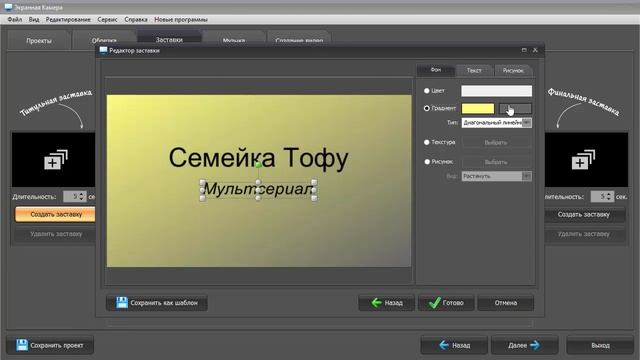Click the blue left arrow on bottom Назад
This screenshot has height=360, width=640.
click(x=444, y=345)
